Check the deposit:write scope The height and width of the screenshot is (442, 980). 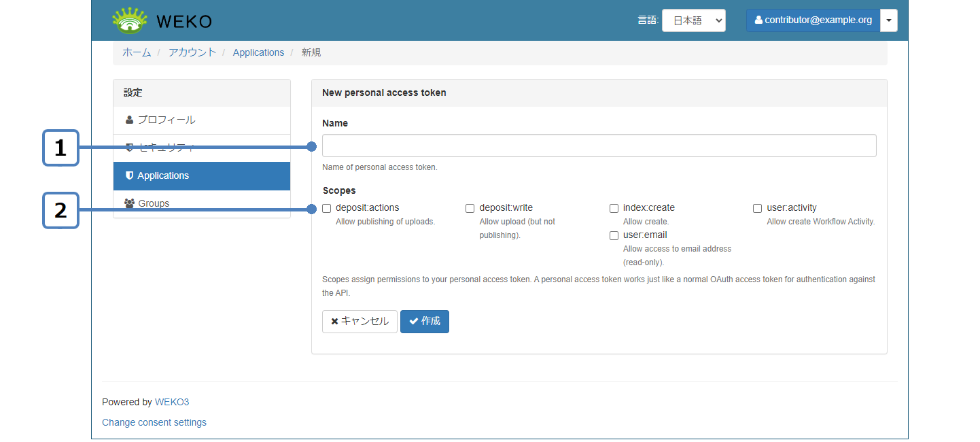(x=470, y=208)
